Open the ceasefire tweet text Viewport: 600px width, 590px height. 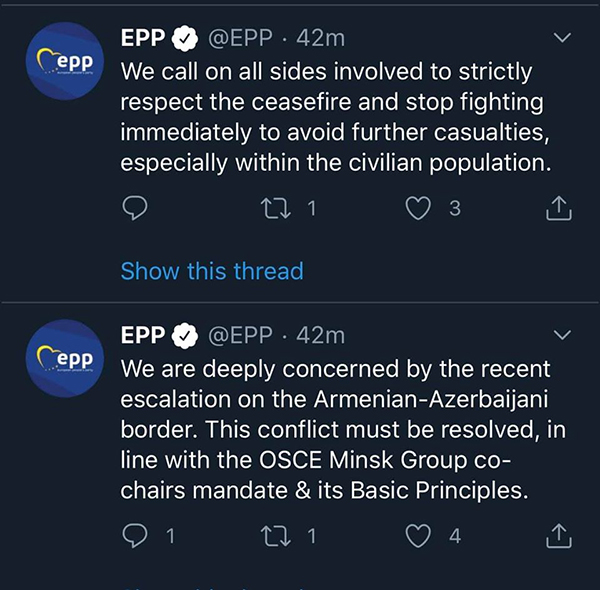point(336,117)
